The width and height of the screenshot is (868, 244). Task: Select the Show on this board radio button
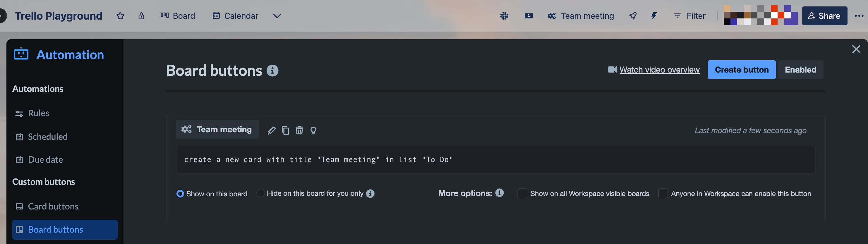(180, 193)
